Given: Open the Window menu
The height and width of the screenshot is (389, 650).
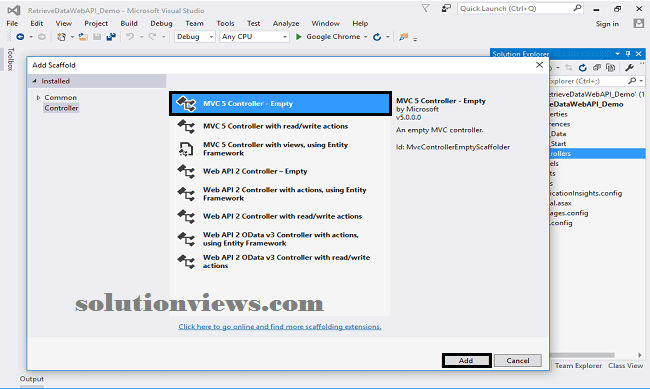Looking at the screenshot, I should coord(325,24).
